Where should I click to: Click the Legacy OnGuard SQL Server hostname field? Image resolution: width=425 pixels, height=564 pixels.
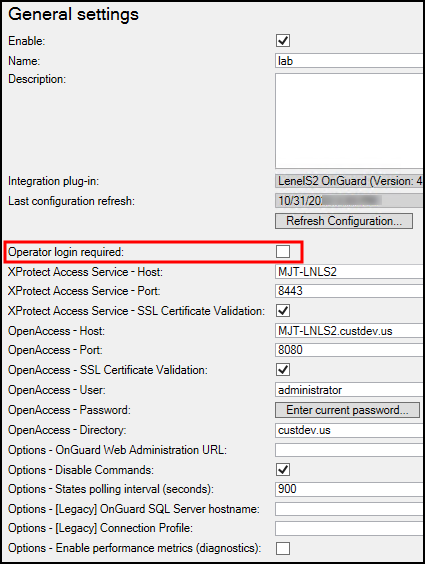pos(349,509)
